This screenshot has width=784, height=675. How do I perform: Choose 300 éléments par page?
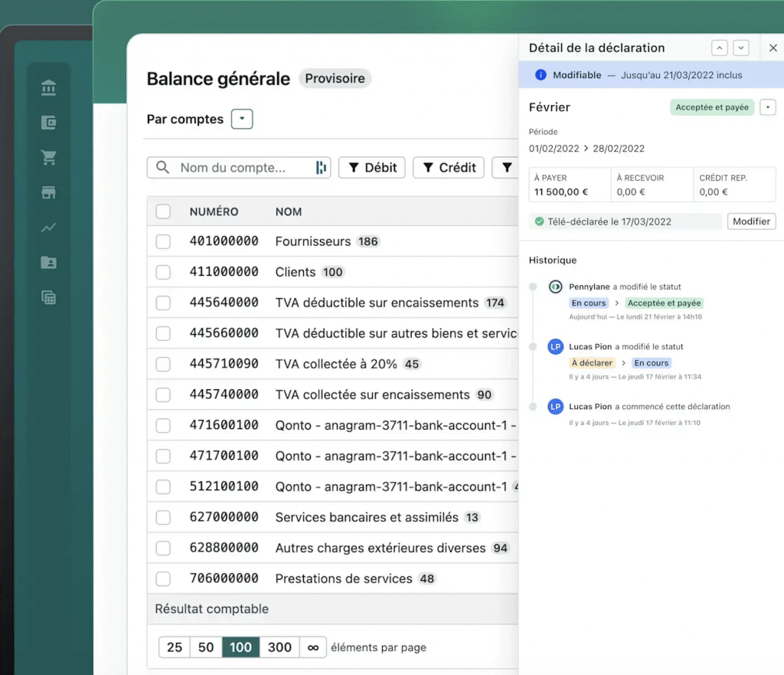point(279,647)
